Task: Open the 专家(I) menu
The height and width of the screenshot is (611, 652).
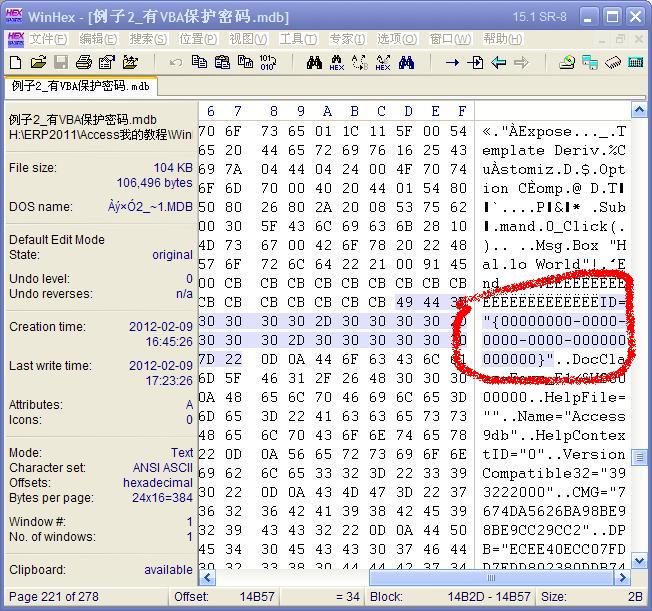Action: [x=347, y=39]
